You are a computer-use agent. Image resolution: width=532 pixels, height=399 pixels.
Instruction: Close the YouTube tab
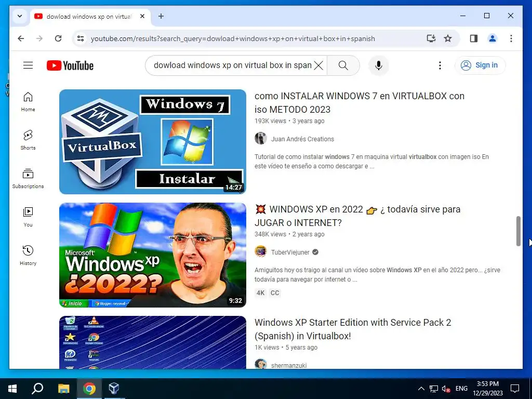click(142, 16)
